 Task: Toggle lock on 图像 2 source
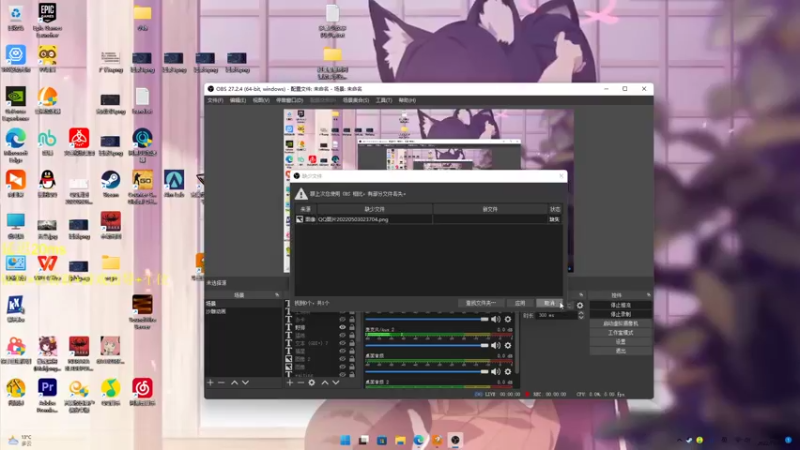[x=352, y=359]
